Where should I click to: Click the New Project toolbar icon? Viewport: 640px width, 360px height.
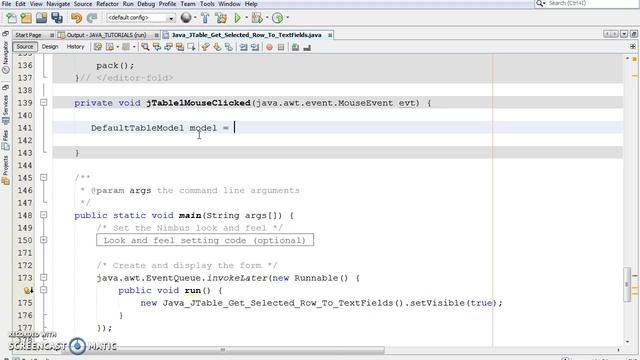[x=26, y=18]
